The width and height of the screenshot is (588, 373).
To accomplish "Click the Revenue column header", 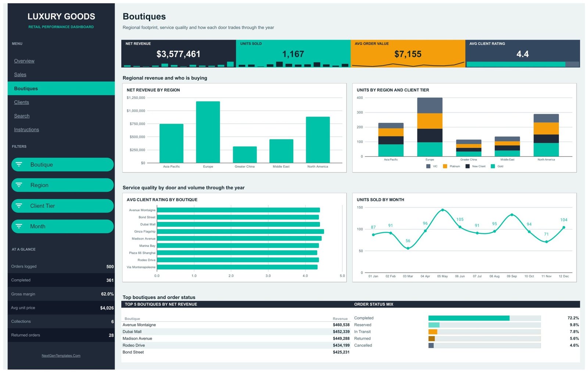I will click(340, 319).
